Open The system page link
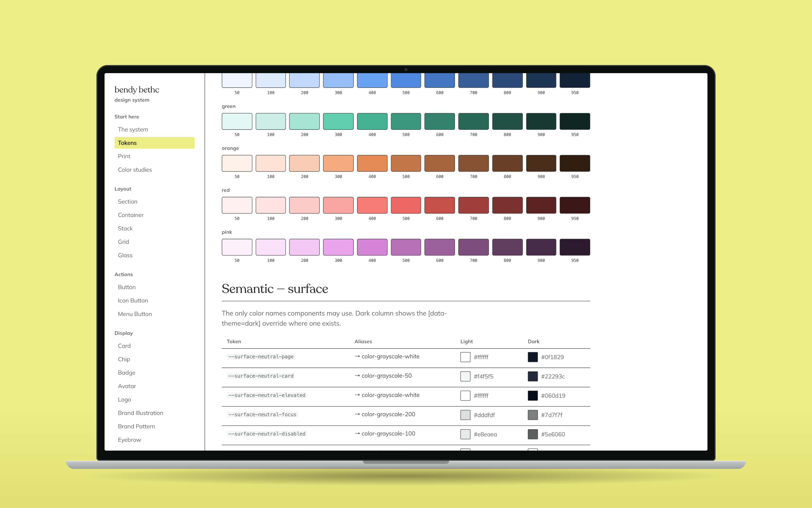 coord(133,129)
